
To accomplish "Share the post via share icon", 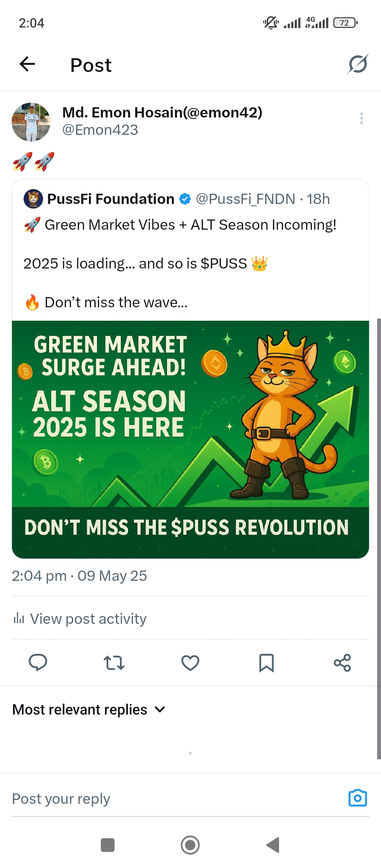I will click(x=342, y=663).
